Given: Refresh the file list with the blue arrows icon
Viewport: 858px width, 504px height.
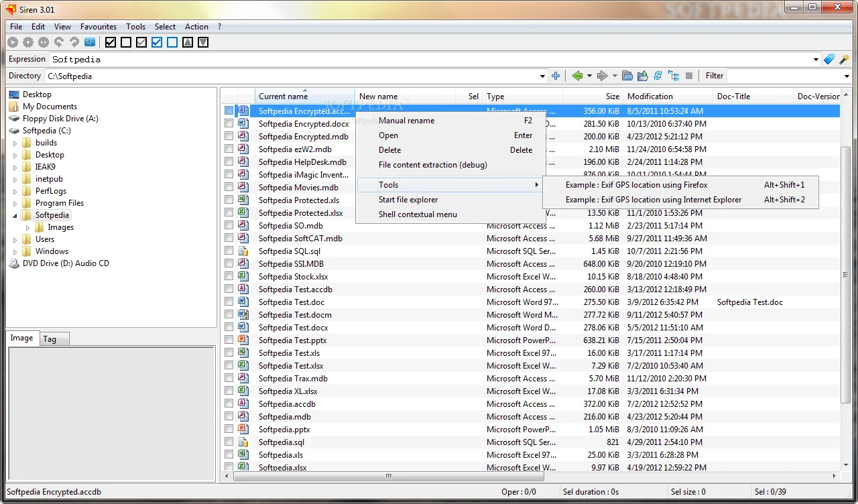Looking at the screenshot, I should point(658,76).
